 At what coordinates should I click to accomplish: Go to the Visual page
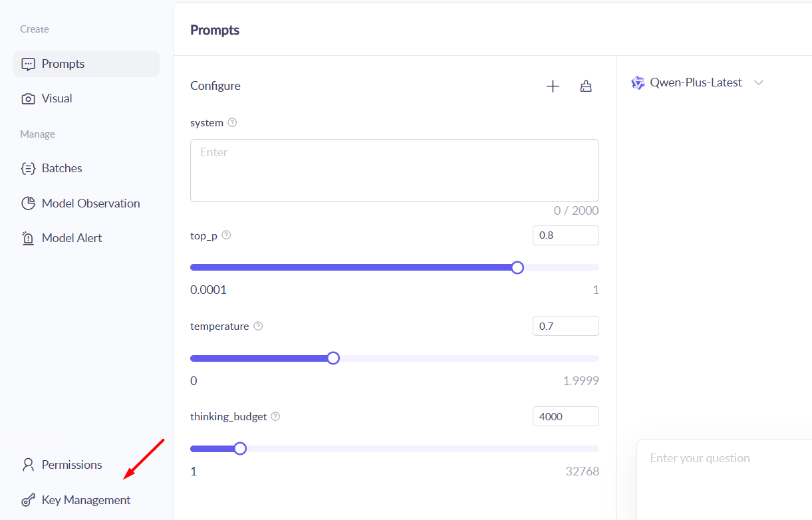(57, 98)
